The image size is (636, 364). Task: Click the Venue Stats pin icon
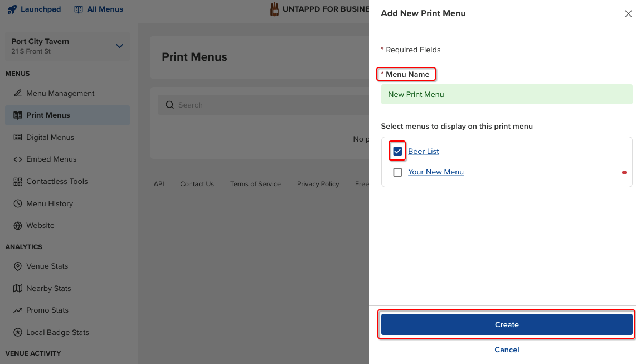17,266
